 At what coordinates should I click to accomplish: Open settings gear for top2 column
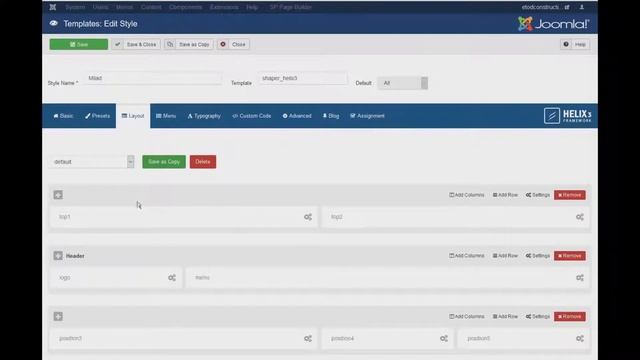580,217
